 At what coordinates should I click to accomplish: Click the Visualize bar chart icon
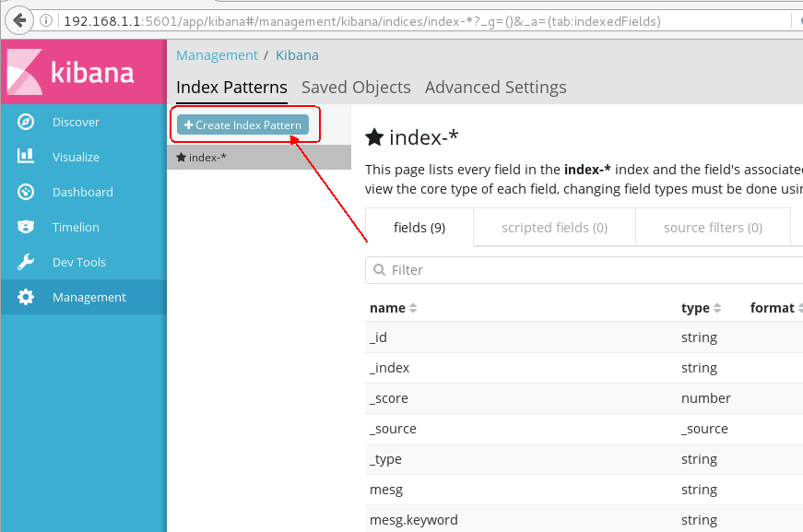click(26, 157)
